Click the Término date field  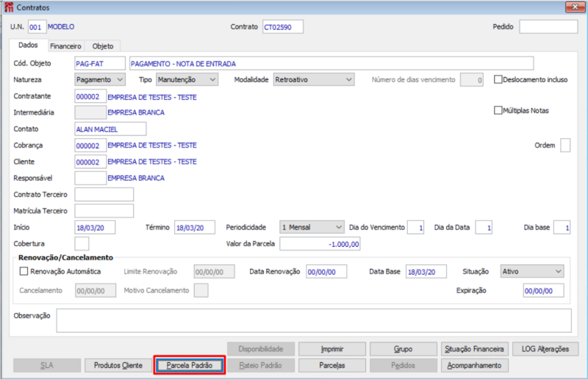point(195,228)
